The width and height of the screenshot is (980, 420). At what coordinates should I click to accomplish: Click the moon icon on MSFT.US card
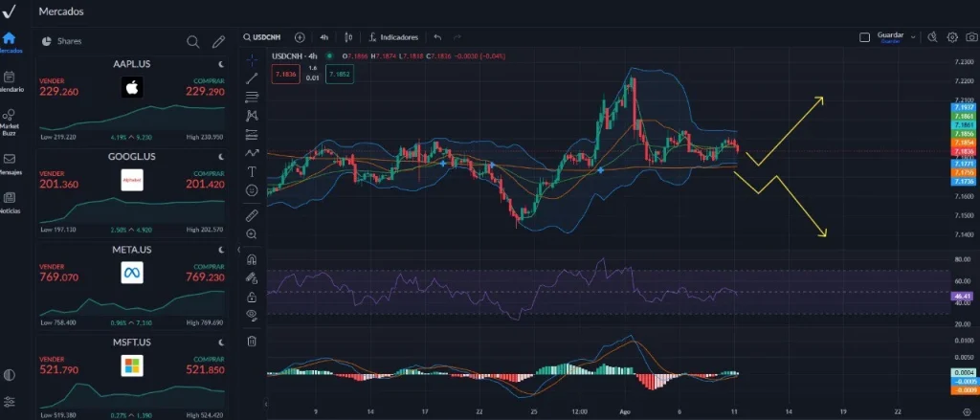tap(221, 343)
